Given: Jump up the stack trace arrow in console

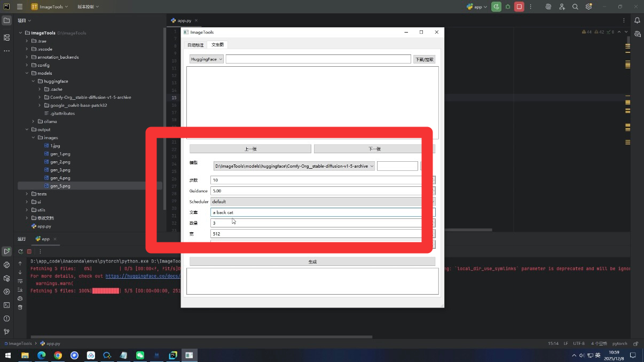Looking at the screenshot, I should pos(20,263).
